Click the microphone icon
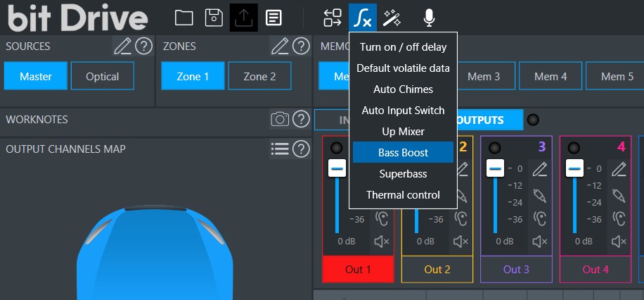Screen dimensions: 644x300 [429, 18]
